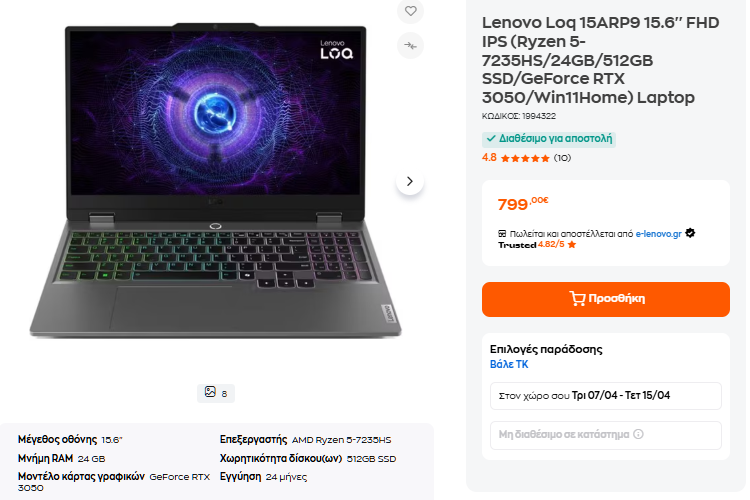Click the Βάλε ΤΚ postal code link
This screenshot has width=750, height=500.
[509, 365]
